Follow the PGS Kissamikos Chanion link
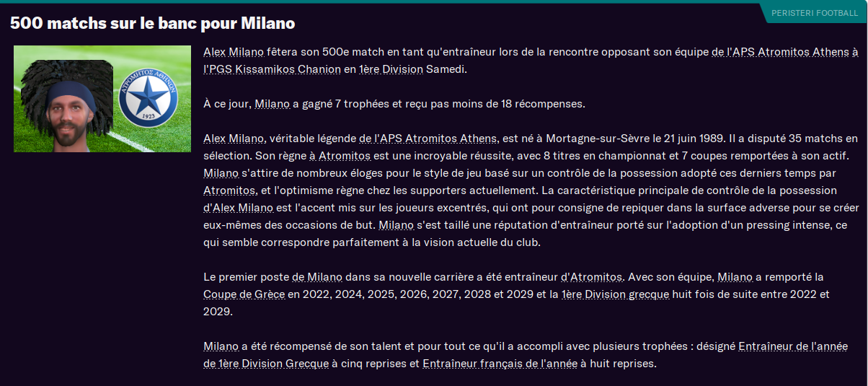Screen dimensions: 868x386 [x=272, y=69]
